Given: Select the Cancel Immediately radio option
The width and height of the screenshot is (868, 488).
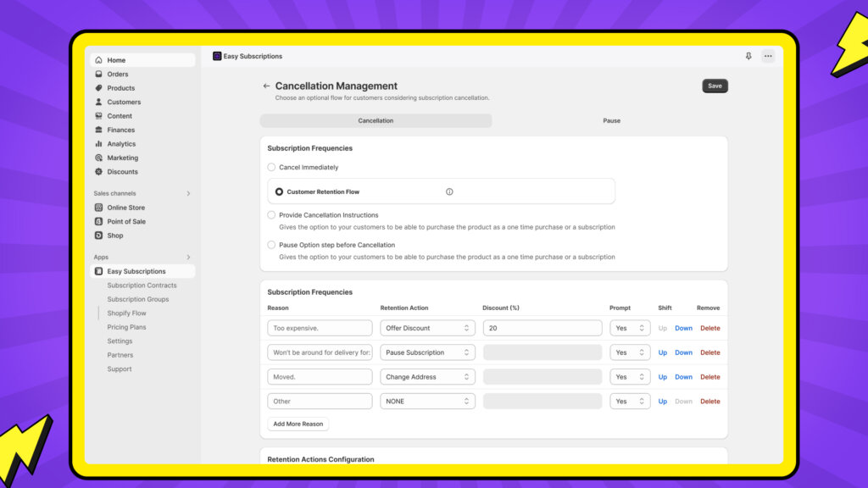Looking at the screenshot, I should pyautogui.click(x=271, y=168).
